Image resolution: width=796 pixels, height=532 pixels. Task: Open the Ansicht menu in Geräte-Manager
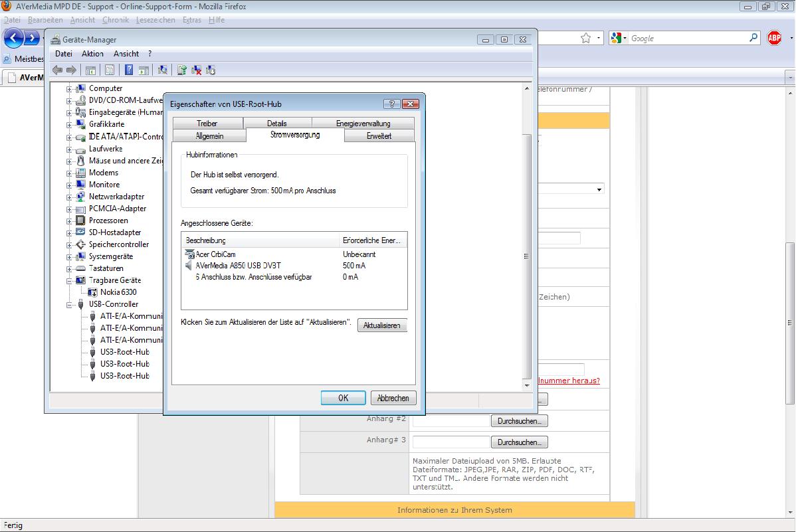126,54
